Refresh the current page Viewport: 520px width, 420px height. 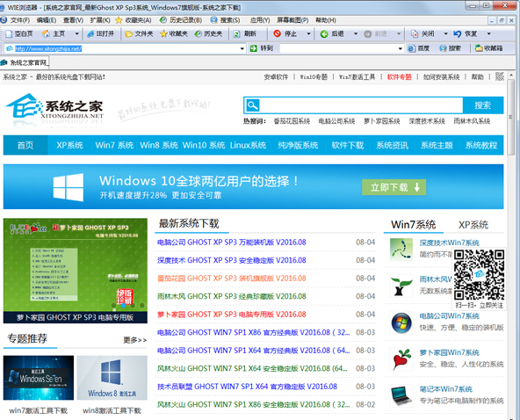tap(245, 34)
